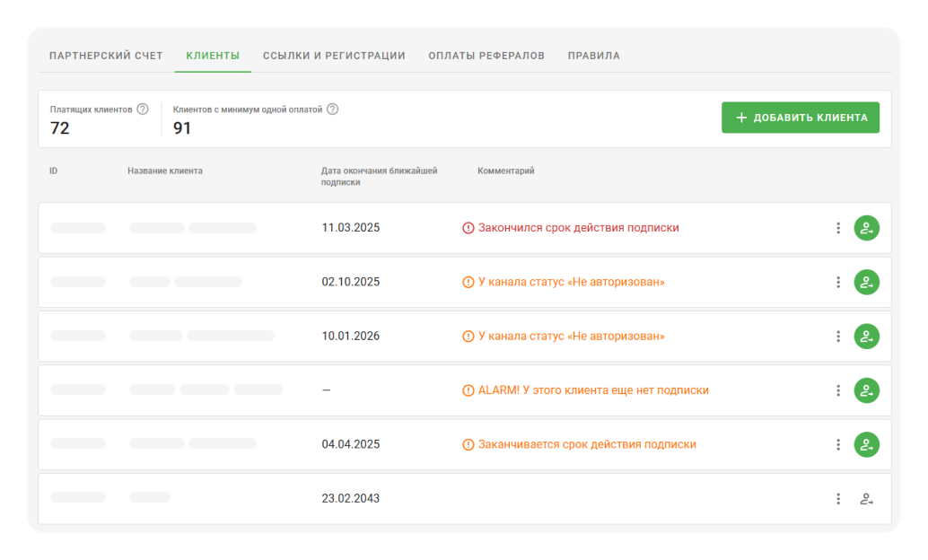Click the grey user icon on the 23.02.2043 row
928x560 pixels.
(x=865, y=498)
